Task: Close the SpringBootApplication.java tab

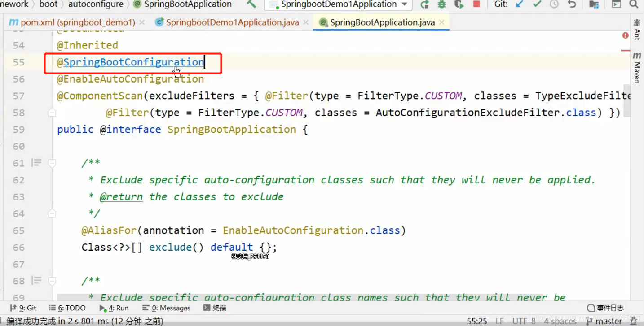Action: [x=442, y=22]
